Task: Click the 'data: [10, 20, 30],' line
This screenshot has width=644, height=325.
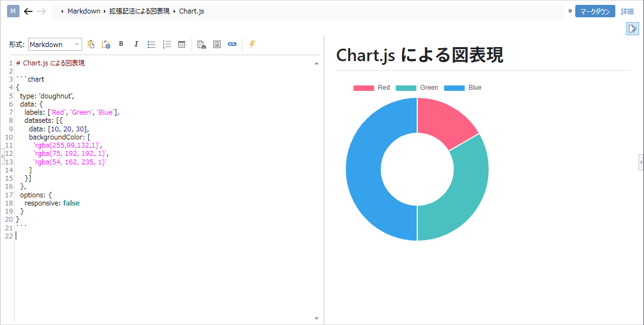Action: 59,129
